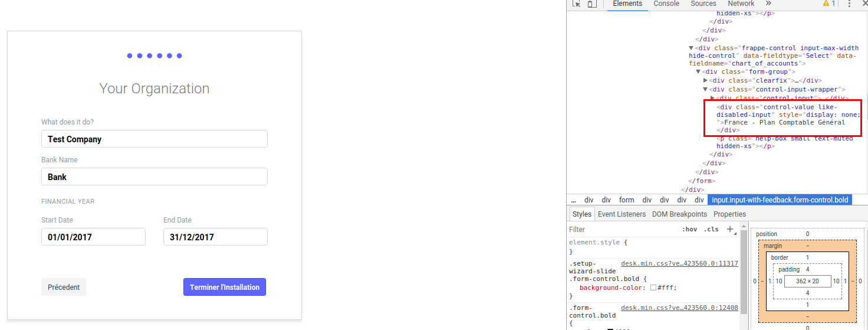Collapse the control-input-wrapper div node
Image resolution: width=868 pixels, height=330 pixels.
(705, 90)
